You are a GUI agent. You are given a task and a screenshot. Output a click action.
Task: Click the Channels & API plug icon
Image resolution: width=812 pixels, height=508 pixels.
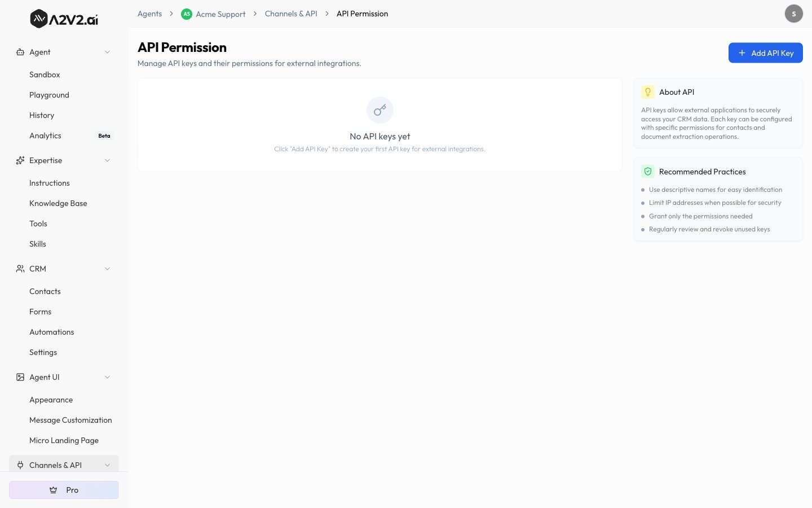pos(20,465)
